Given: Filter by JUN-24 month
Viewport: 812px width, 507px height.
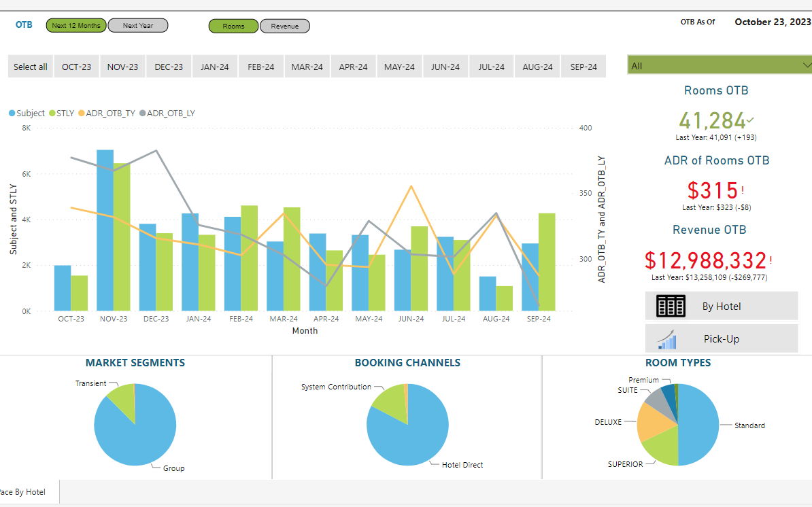Looking at the screenshot, I should tap(445, 67).
